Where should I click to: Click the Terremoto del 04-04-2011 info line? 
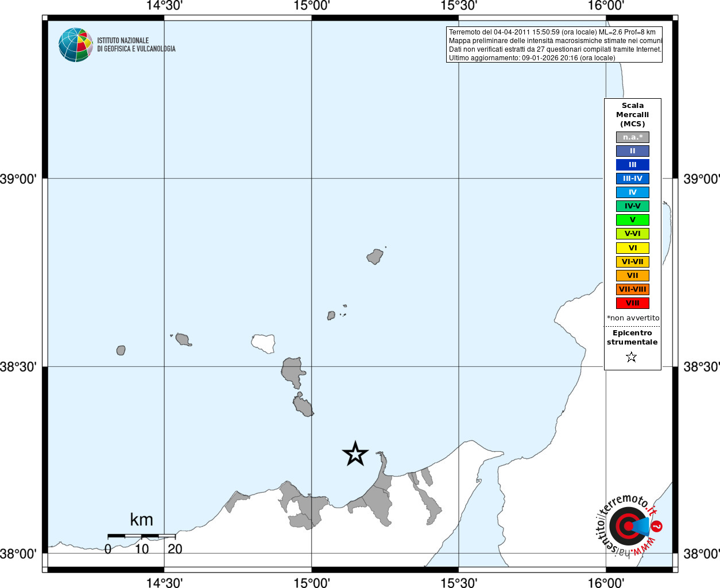coord(552,32)
